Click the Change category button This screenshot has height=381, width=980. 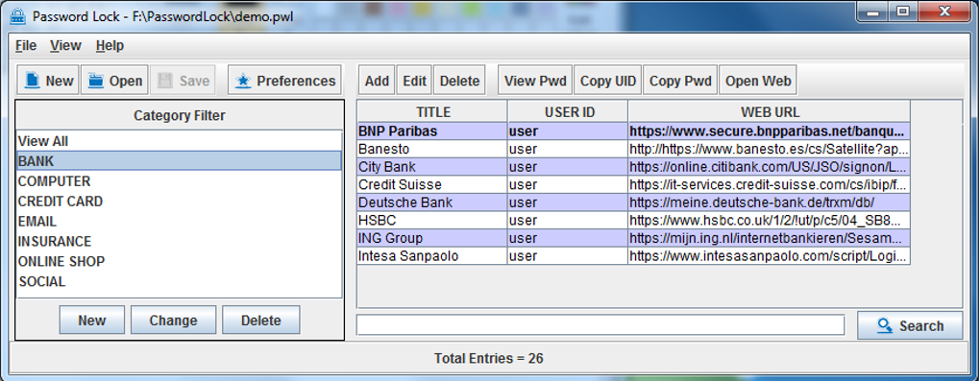pos(173,320)
